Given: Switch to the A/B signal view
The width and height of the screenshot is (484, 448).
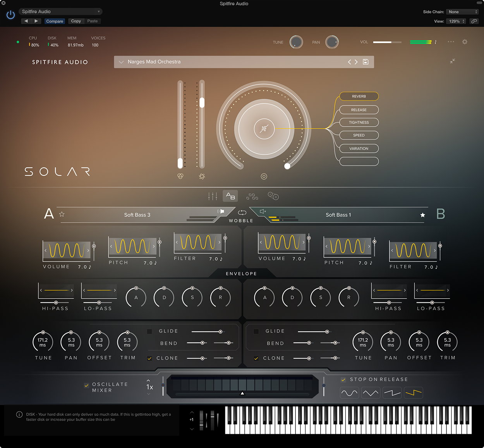Looking at the screenshot, I should (230, 196).
